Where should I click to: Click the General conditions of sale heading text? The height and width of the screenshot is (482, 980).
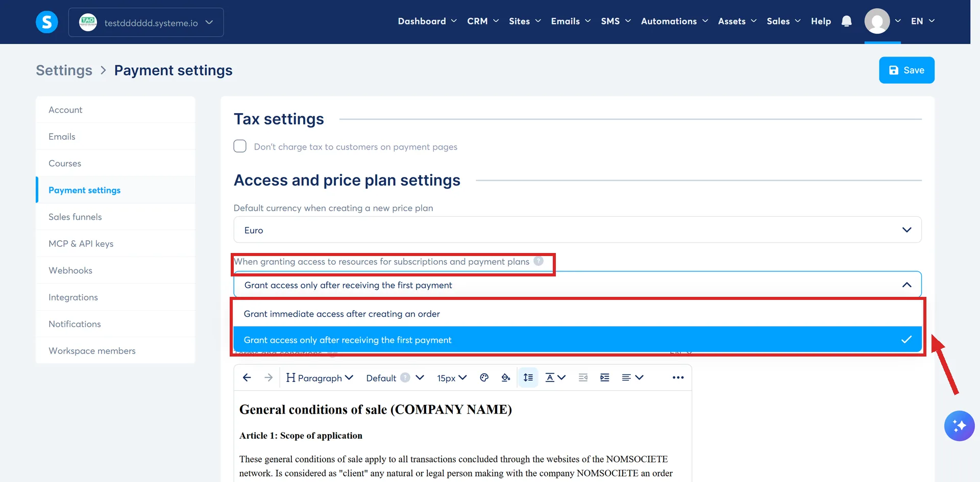pos(376,409)
